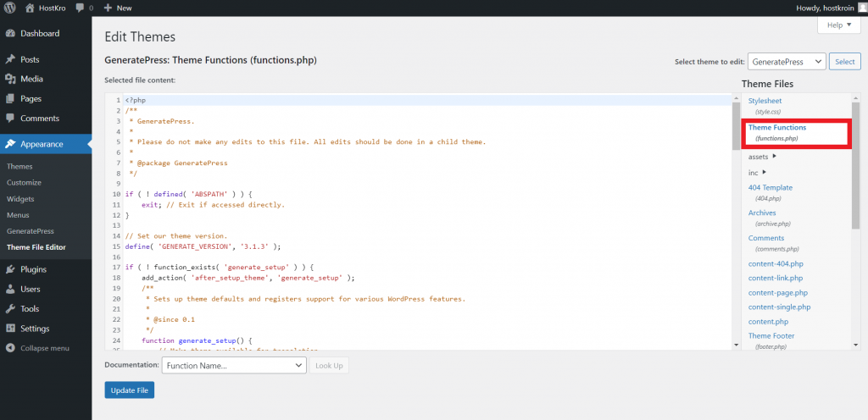
Task: Open Widgets submenu item
Action: tap(20, 199)
